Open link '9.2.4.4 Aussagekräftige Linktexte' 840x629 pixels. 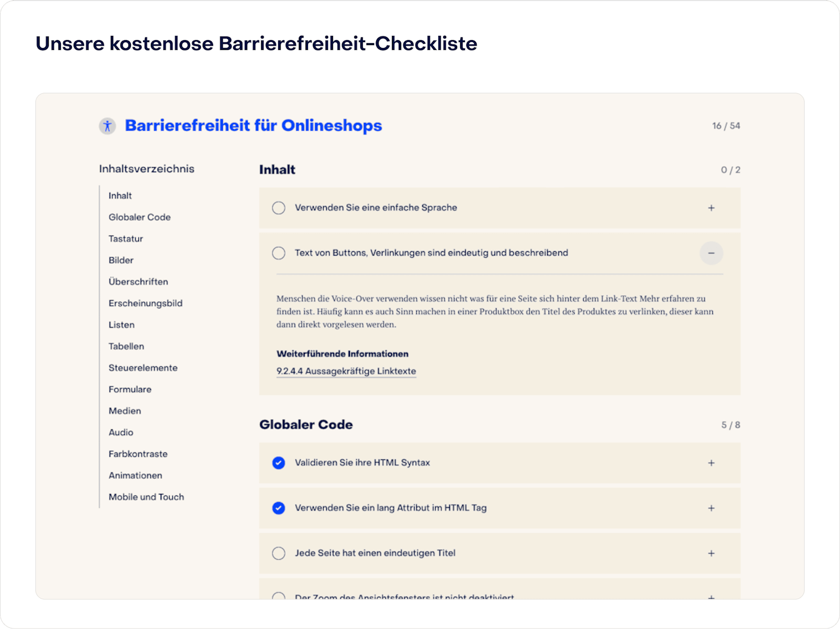[x=346, y=371]
